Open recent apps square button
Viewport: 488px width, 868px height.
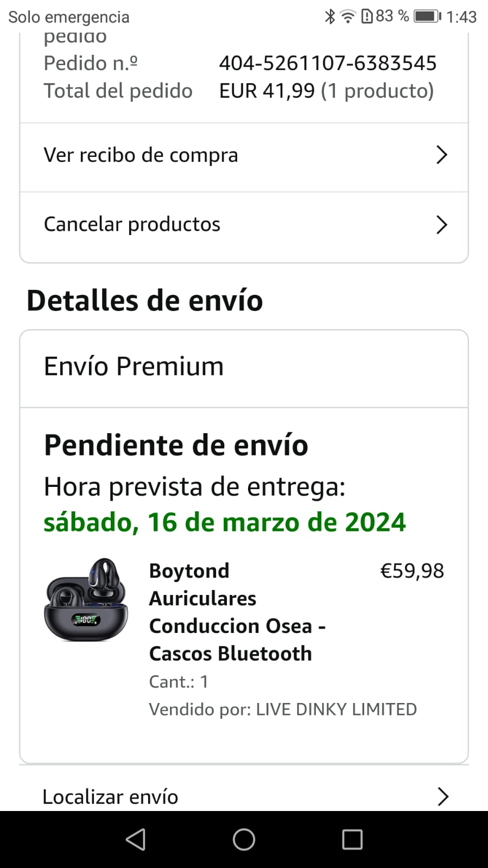352,839
